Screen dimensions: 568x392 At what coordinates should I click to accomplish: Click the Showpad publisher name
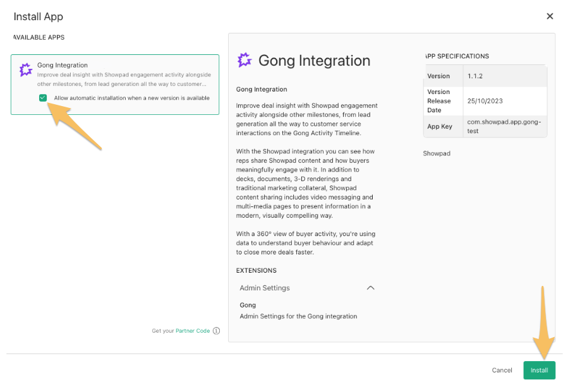[x=437, y=153]
